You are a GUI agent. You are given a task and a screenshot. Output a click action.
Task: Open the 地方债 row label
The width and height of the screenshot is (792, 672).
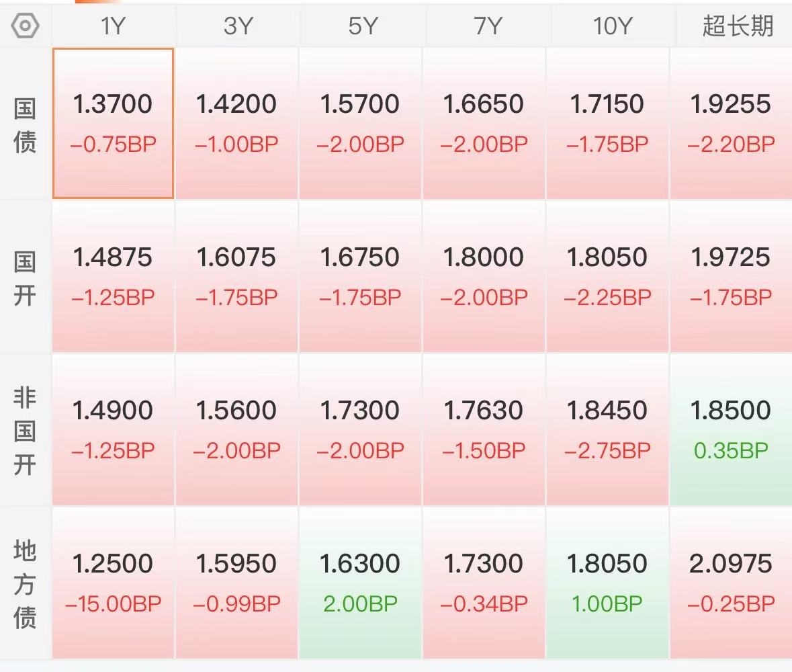point(25,584)
